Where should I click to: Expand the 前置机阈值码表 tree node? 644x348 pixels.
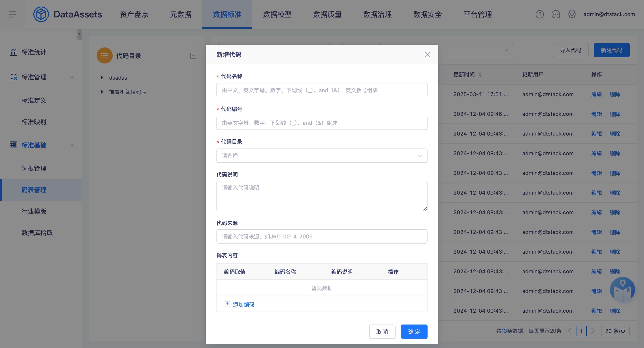click(102, 92)
